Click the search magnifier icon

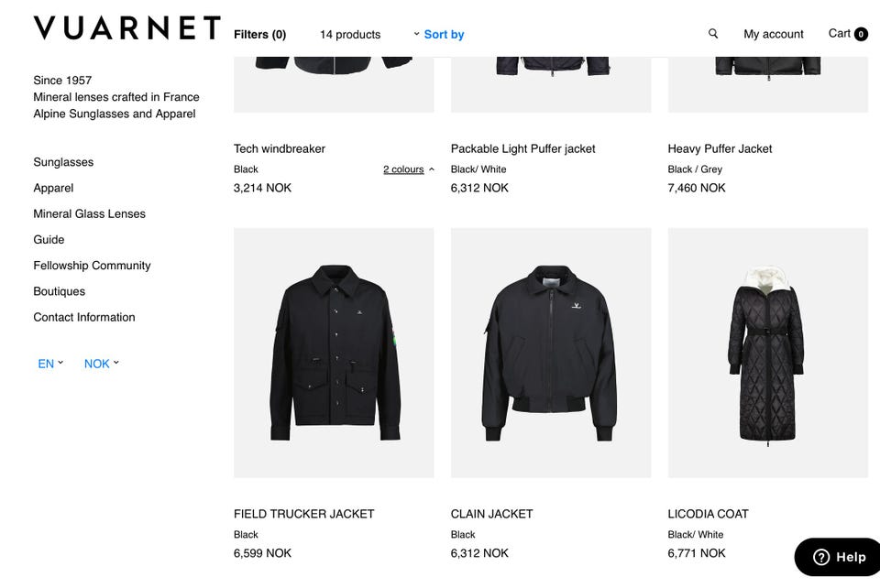(713, 34)
